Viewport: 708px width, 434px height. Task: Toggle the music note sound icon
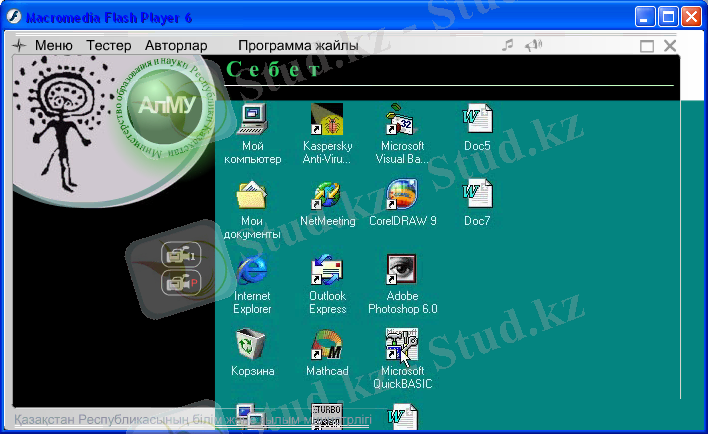pyautogui.click(x=508, y=45)
